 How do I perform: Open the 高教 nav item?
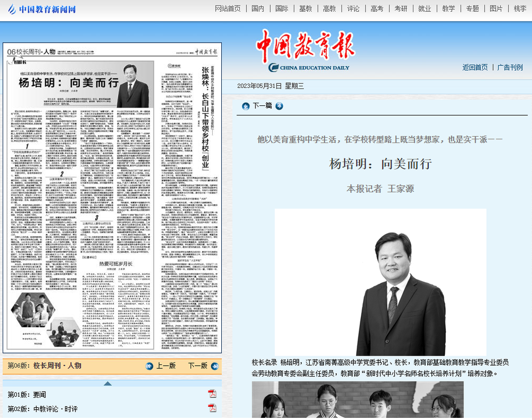coord(329,9)
